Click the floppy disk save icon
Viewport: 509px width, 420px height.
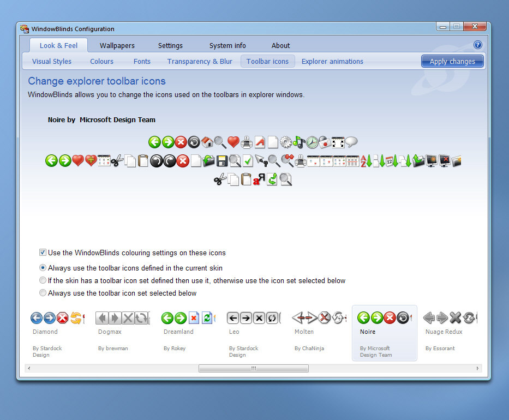click(222, 161)
